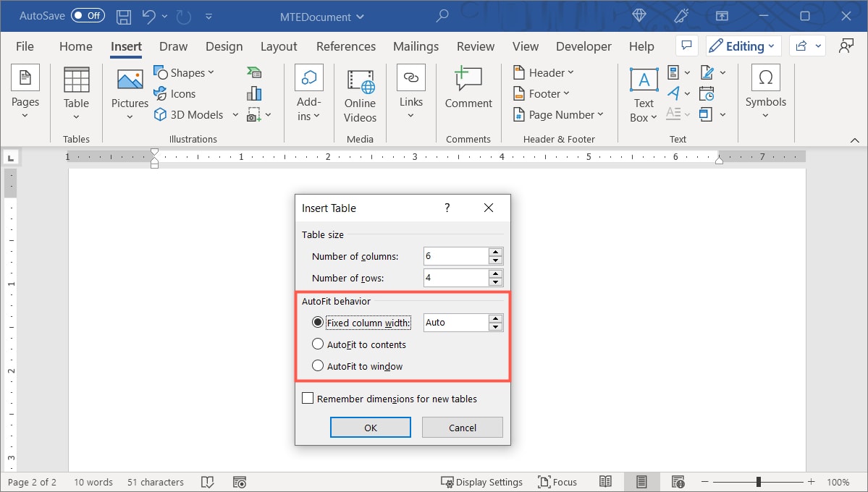The height and width of the screenshot is (492, 868).
Task: Expand the Header dropdown
Action: pos(543,72)
